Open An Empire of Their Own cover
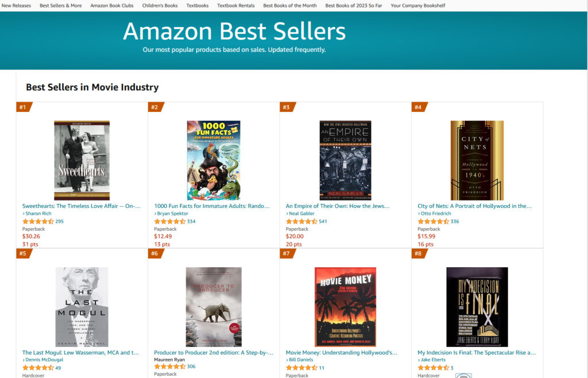588x378 pixels. coord(345,160)
